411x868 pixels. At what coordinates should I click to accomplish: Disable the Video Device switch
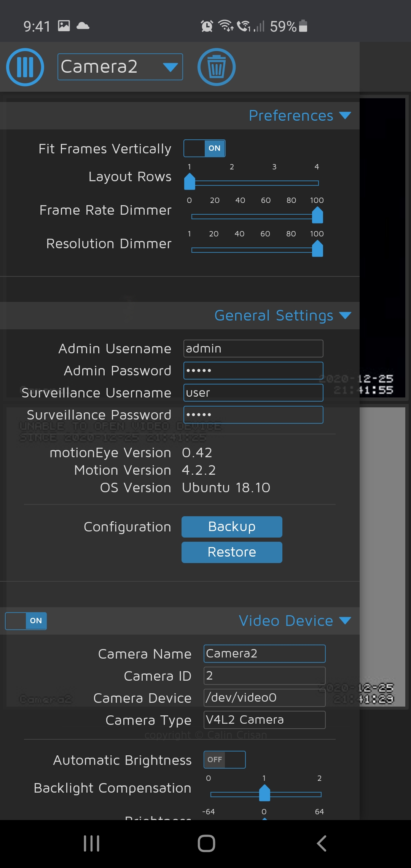click(x=25, y=621)
